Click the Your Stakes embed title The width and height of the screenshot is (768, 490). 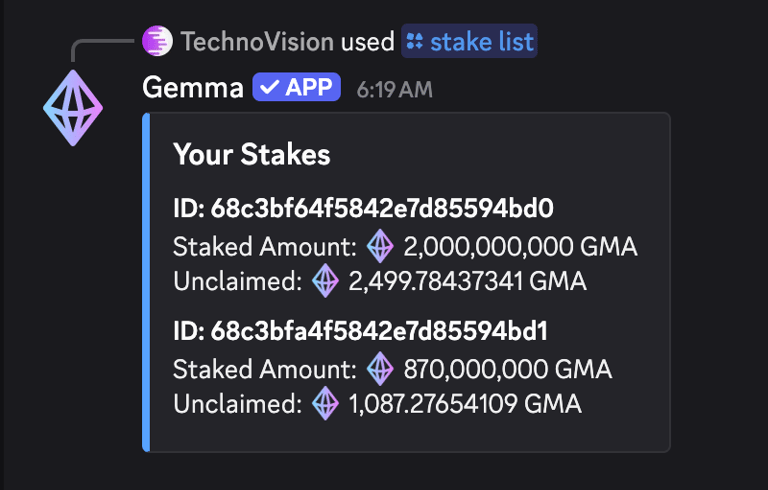click(251, 154)
